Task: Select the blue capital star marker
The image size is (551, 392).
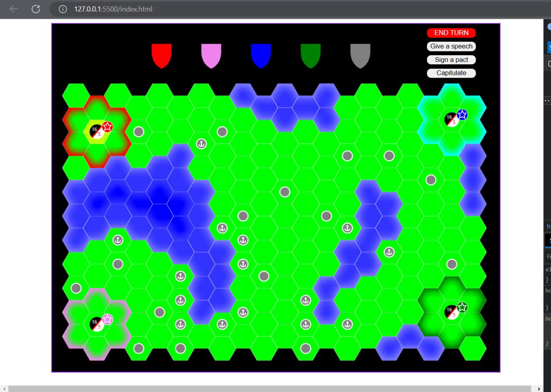Action: tap(462, 115)
